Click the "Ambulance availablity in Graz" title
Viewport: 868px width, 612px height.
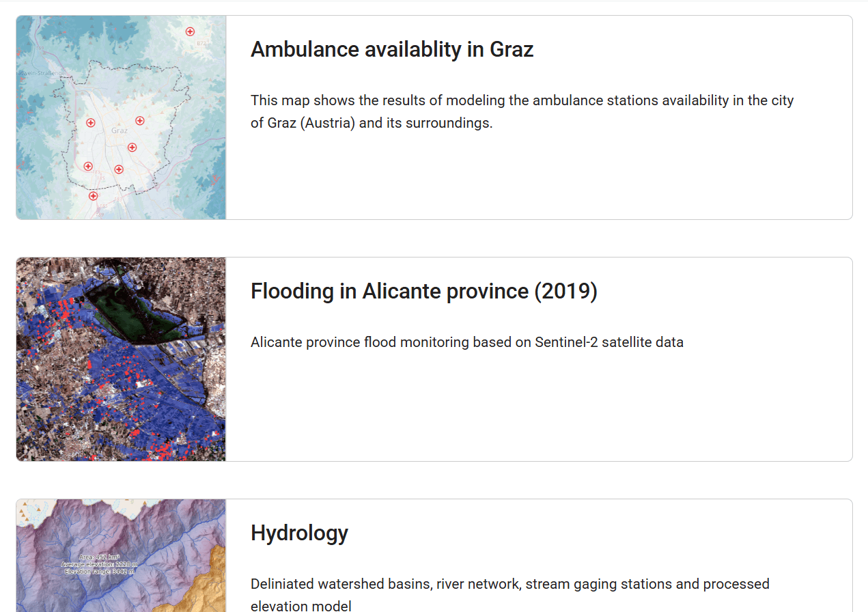click(392, 49)
